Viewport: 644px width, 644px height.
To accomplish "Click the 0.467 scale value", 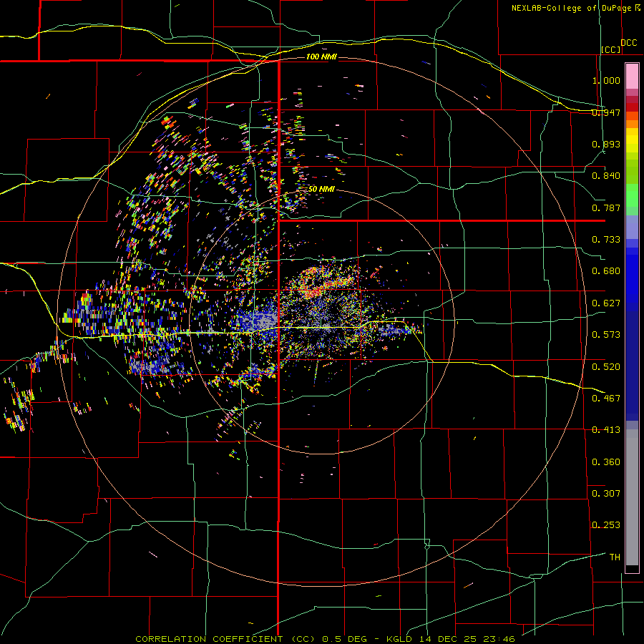I will [606, 399].
